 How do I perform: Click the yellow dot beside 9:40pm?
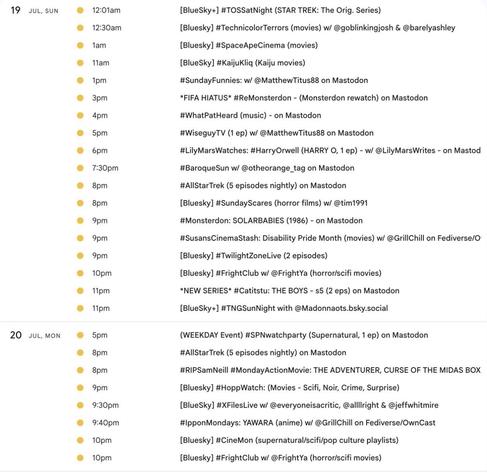pyautogui.click(x=80, y=423)
